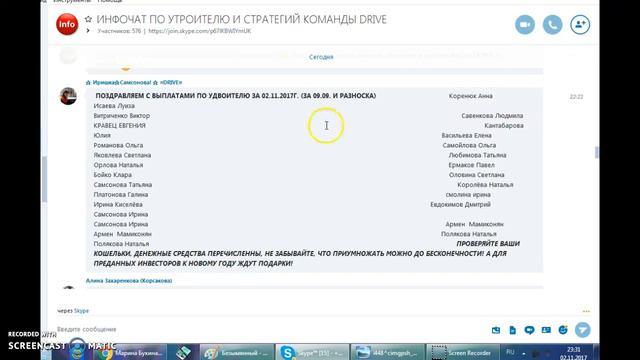This screenshot has width=640, height=360.
Task: Open the taskbar clock showing 23:31
Action: click(x=573, y=353)
